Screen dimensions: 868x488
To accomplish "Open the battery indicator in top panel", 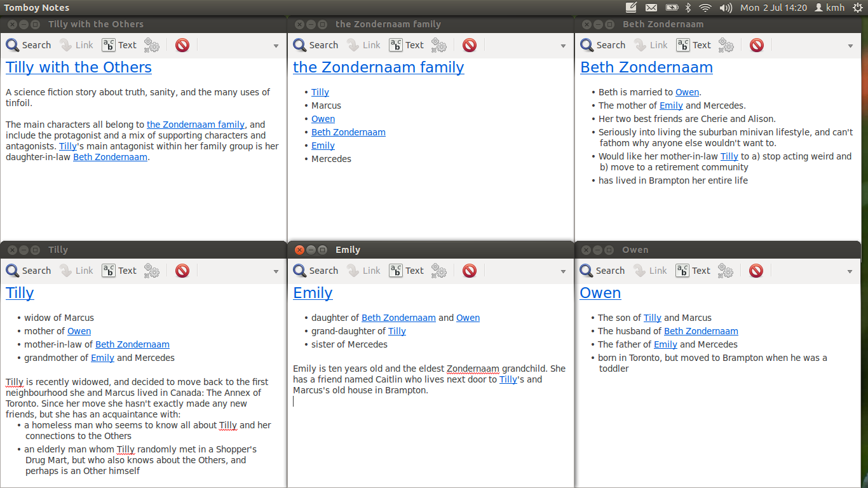I will point(672,8).
